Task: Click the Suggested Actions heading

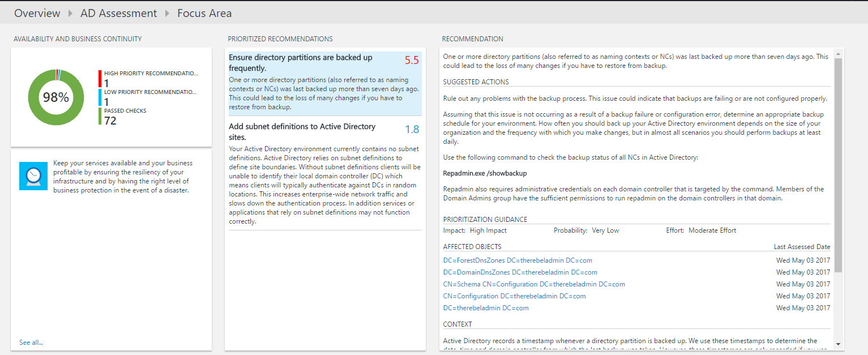Action: 476,82
